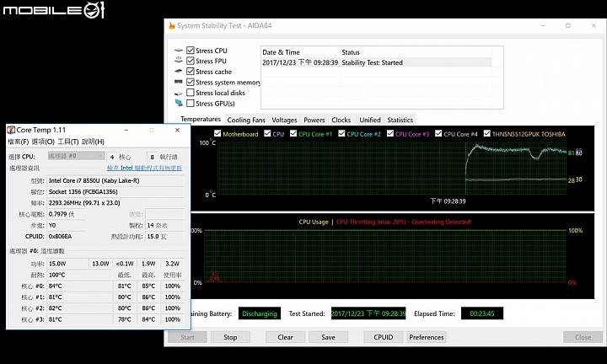The image size is (607, 364).
Task: Click the Core Temp app icon in title bar
Action: 11,130
